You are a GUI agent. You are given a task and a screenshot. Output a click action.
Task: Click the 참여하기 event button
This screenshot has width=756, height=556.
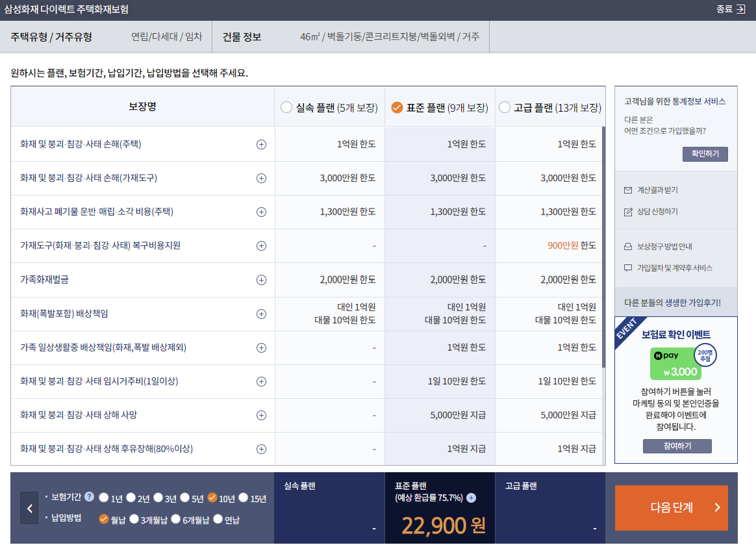tap(677, 446)
